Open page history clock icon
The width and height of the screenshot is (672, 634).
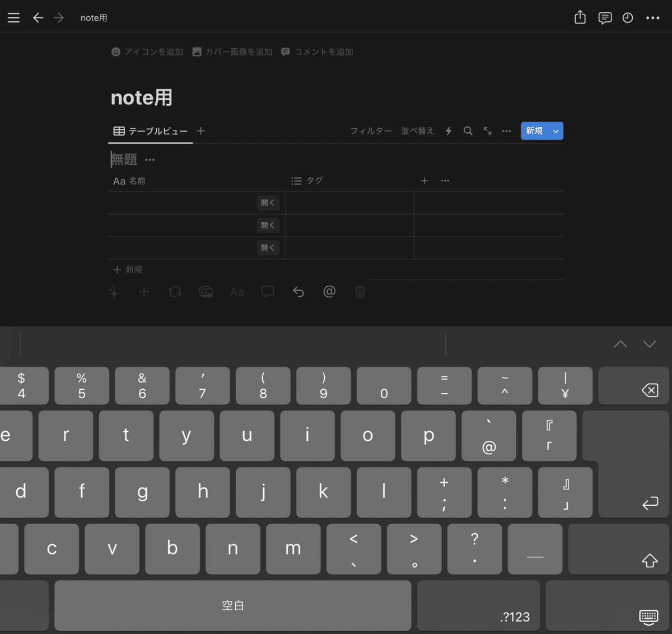pyautogui.click(x=628, y=18)
